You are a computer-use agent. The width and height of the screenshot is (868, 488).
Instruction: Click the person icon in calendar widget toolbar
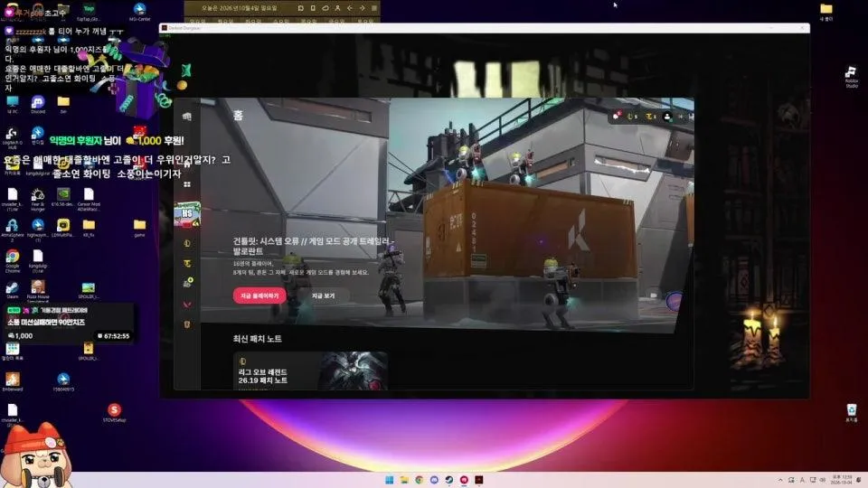click(x=337, y=8)
